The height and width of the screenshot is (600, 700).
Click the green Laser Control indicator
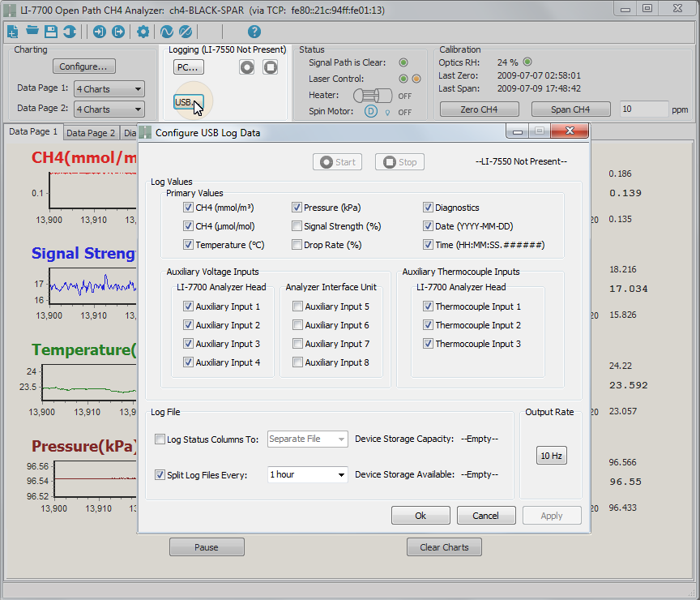click(x=403, y=79)
